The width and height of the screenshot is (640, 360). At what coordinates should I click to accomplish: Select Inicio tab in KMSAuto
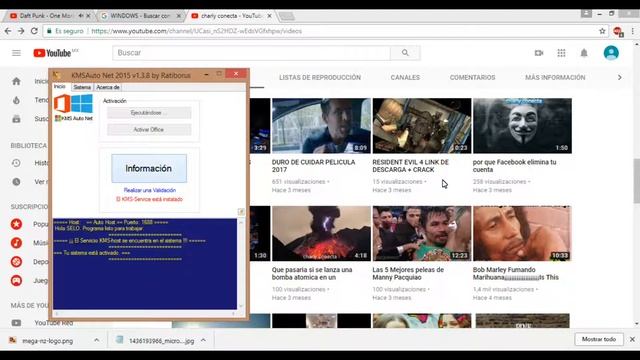point(60,87)
